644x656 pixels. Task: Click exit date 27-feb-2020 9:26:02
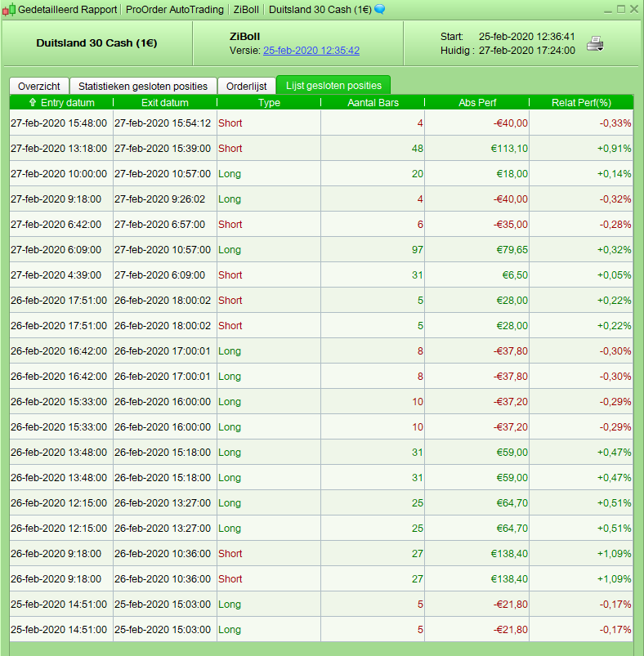point(160,199)
